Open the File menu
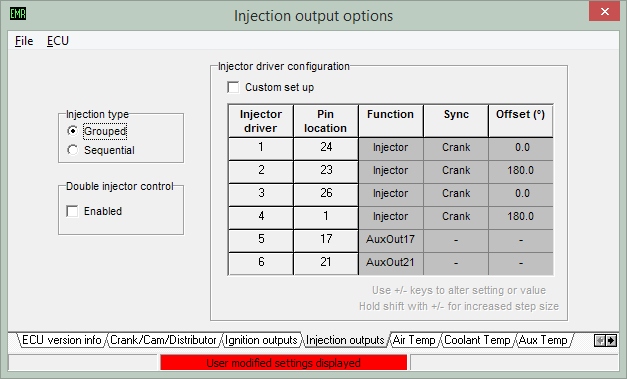627x379 pixels. pyautogui.click(x=24, y=41)
